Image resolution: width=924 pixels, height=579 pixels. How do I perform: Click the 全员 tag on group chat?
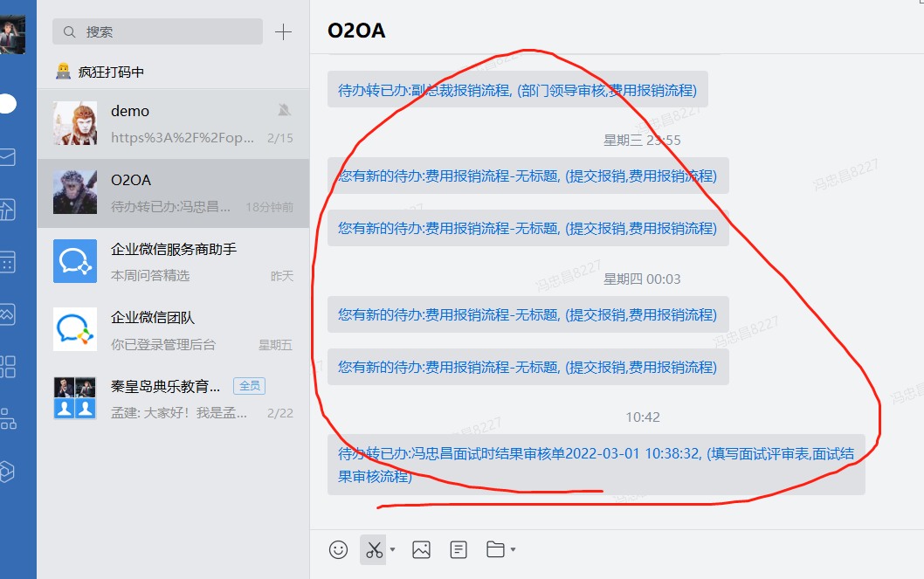tap(249, 386)
